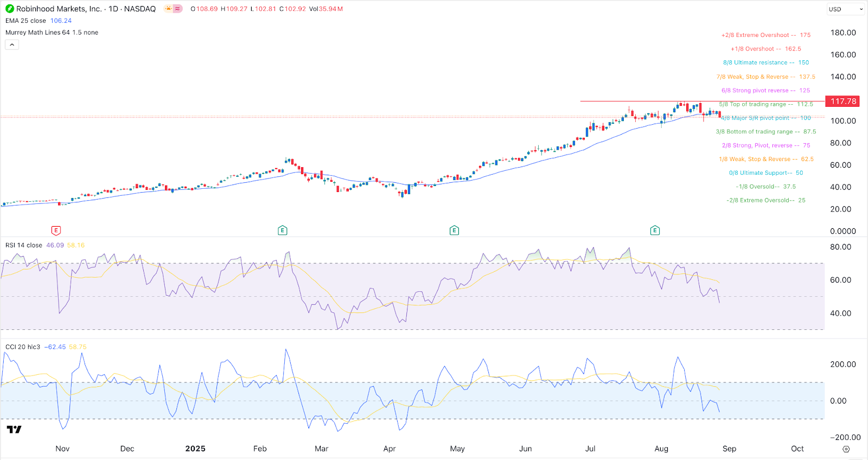The height and width of the screenshot is (460, 868).
Task: Click the Dec label on time axis
Action: 127,449
